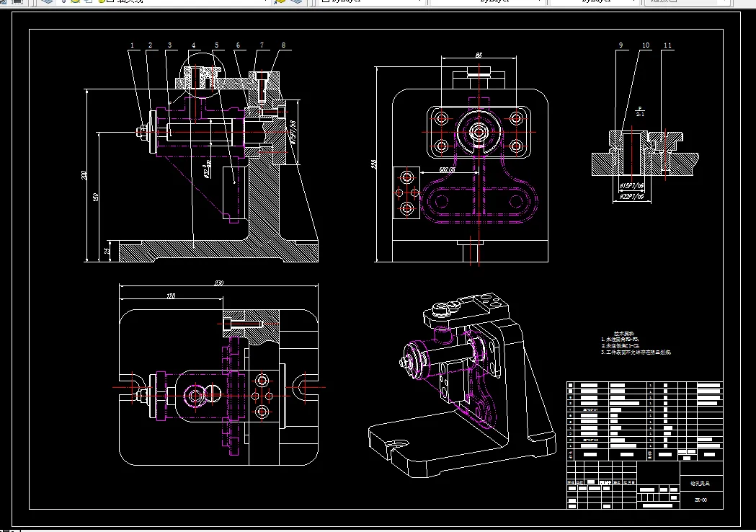Image resolution: width=756 pixels, height=532 pixels.
Task: Select balloon number 4 in section view
Action: 194,45
